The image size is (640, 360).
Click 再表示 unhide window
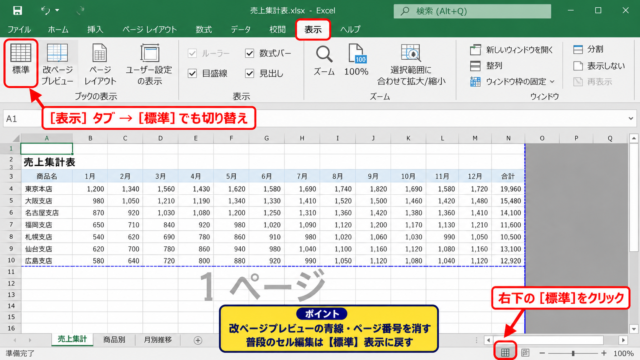click(x=592, y=82)
